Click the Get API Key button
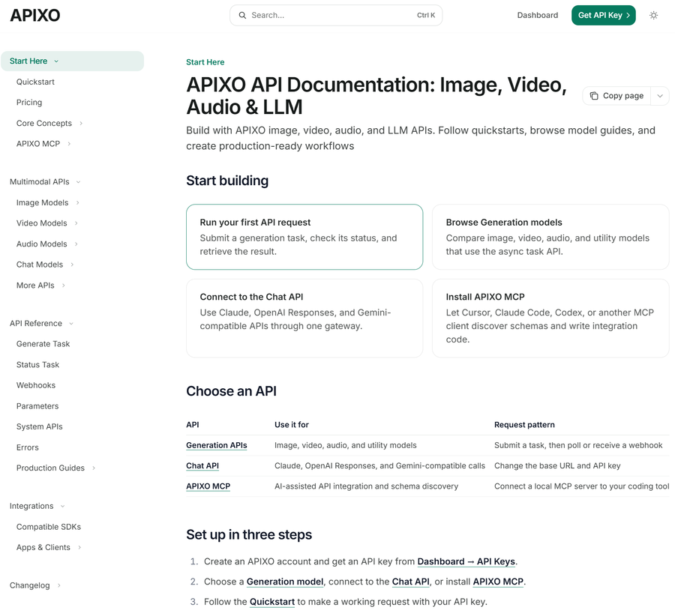675x616 pixels. [603, 16]
